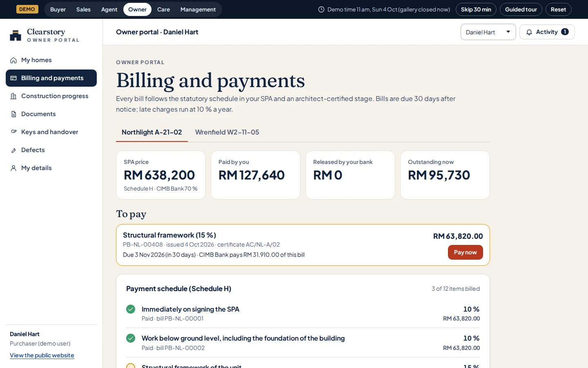Click bill number PB-NL-00408 text
588x368 pixels.
point(143,245)
